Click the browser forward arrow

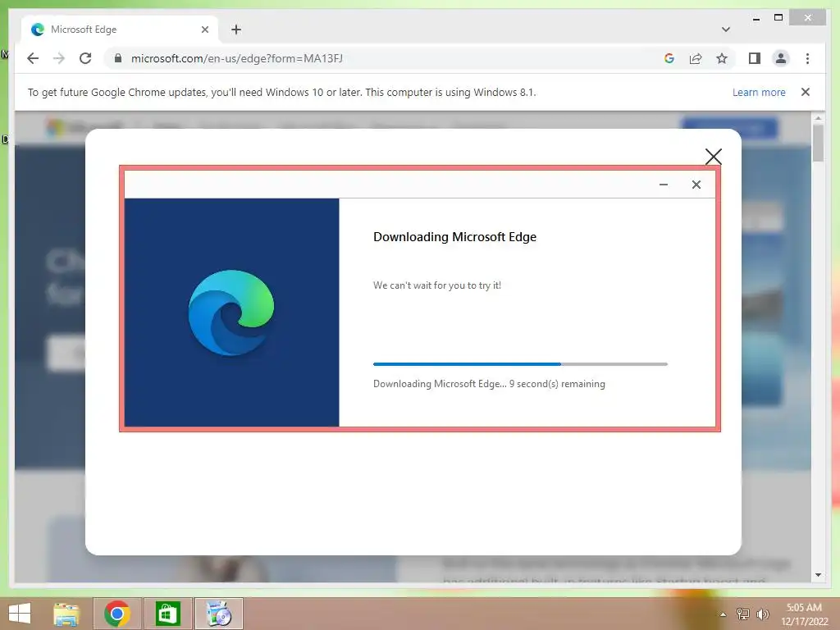pyautogui.click(x=59, y=58)
